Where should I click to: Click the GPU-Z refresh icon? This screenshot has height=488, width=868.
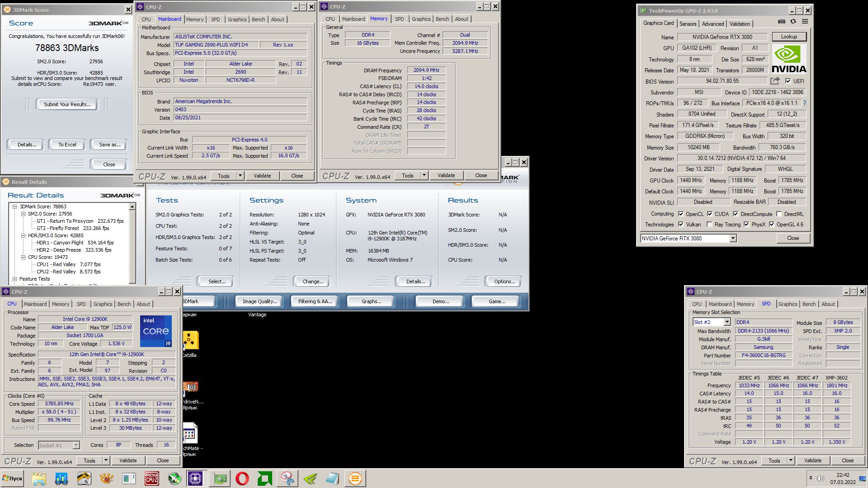tap(793, 22)
